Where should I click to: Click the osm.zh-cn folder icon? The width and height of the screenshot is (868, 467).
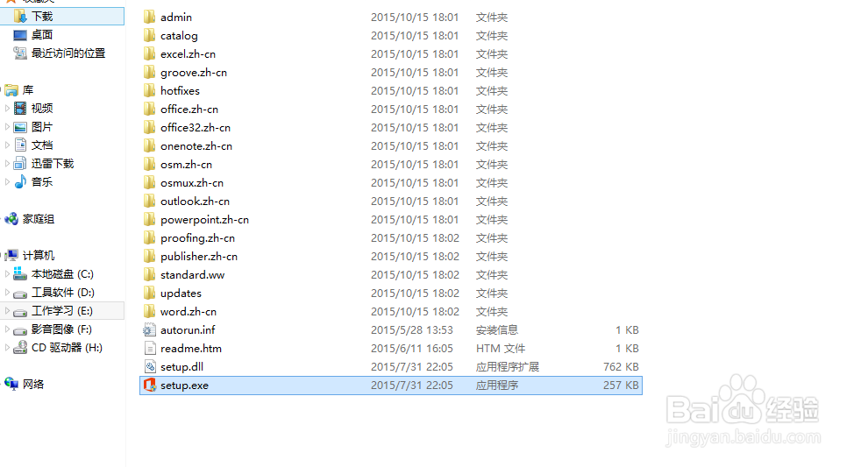pyautogui.click(x=149, y=165)
